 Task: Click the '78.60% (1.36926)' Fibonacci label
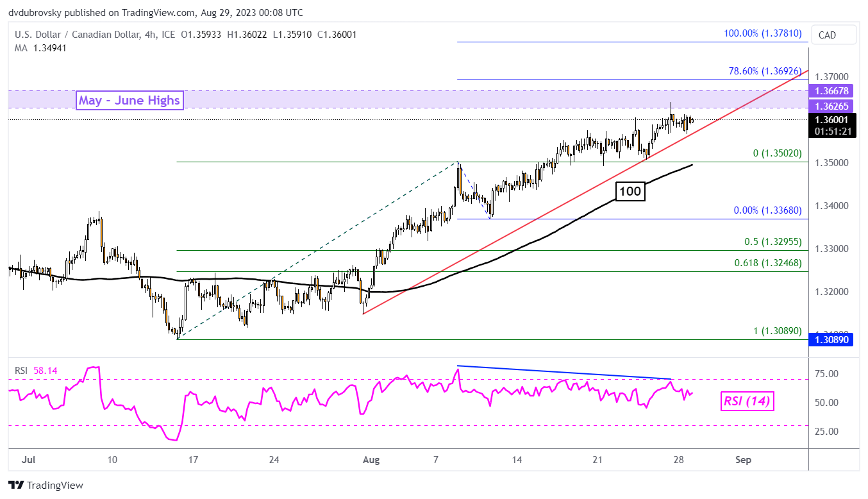pyautogui.click(x=765, y=71)
